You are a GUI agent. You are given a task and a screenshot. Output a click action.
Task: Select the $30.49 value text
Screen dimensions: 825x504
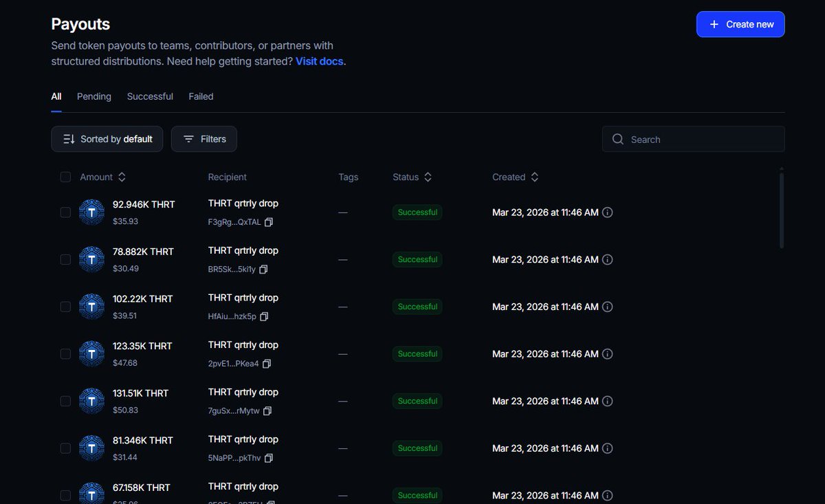[126, 269]
